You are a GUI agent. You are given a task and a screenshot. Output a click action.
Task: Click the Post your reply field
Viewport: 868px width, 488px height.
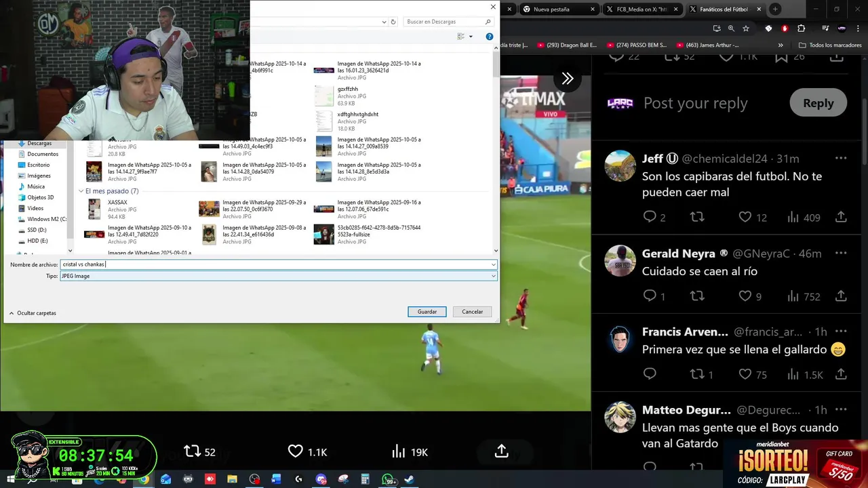[x=696, y=103]
